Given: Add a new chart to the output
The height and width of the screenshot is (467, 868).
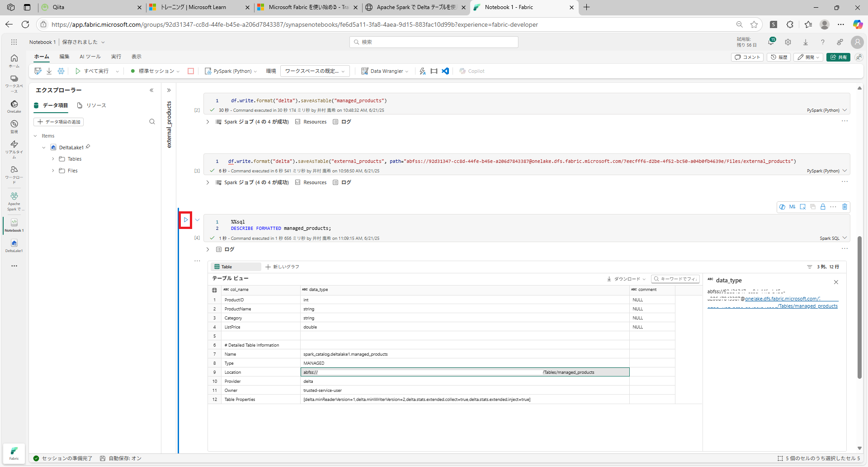Looking at the screenshot, I should point(282,267).
